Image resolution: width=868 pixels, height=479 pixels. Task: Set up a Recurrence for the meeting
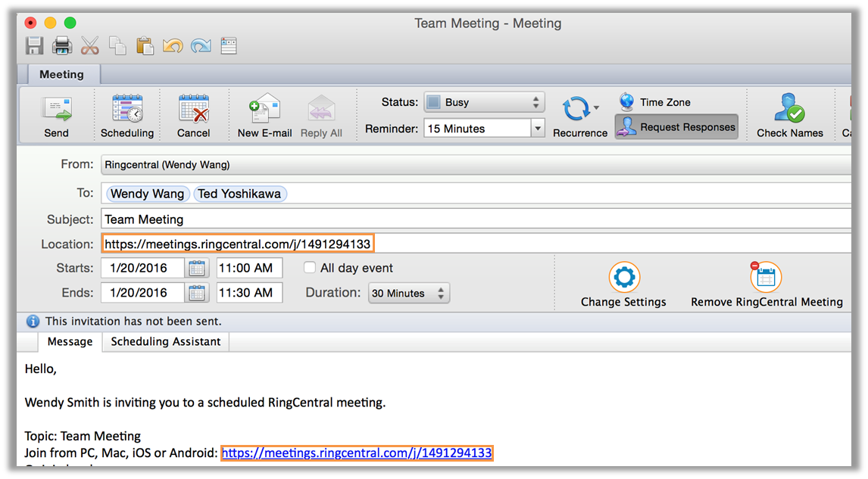coord(580,116)
